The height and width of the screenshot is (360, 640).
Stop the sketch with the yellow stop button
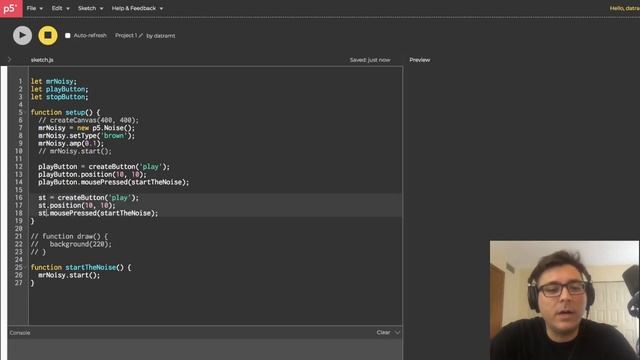pyautogui.click(x=48, y=36)
